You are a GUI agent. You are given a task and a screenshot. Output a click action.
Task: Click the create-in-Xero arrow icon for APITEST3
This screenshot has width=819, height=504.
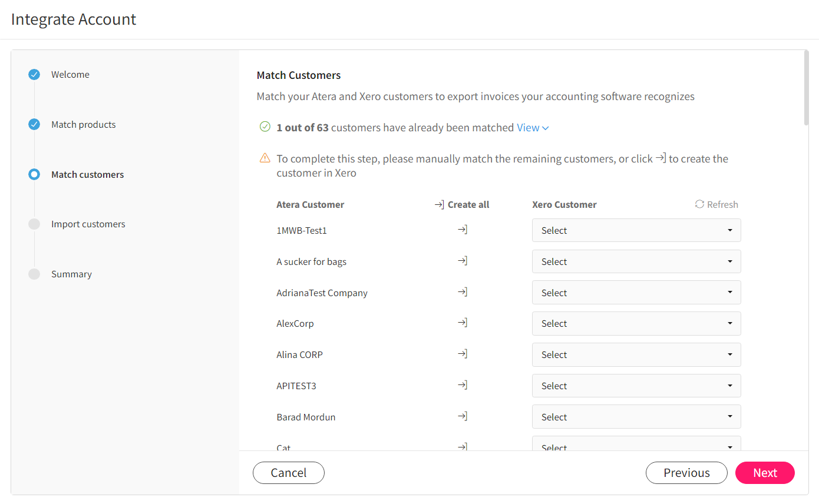click(463, 385)
